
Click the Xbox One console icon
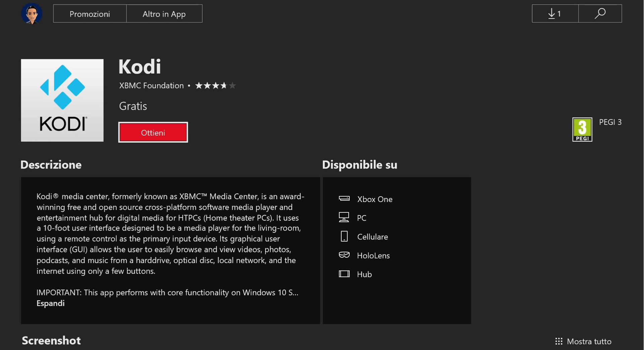coord(344,199)
